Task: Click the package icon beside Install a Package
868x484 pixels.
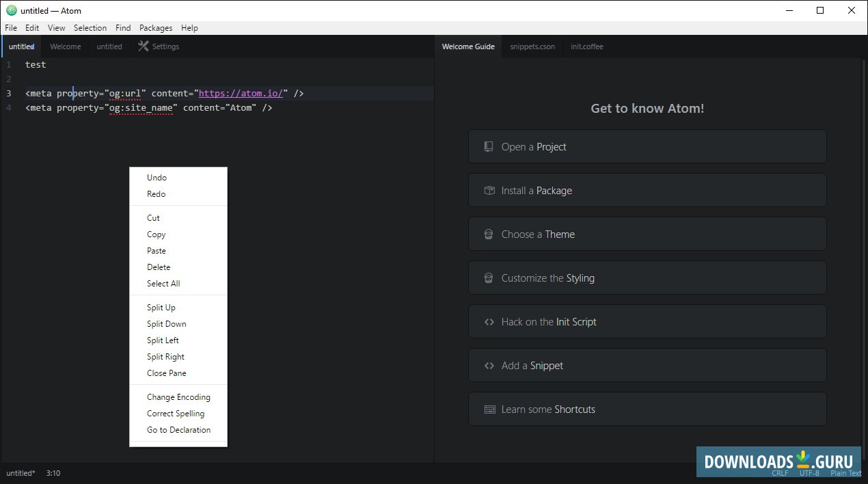Action: coord(488,189)
